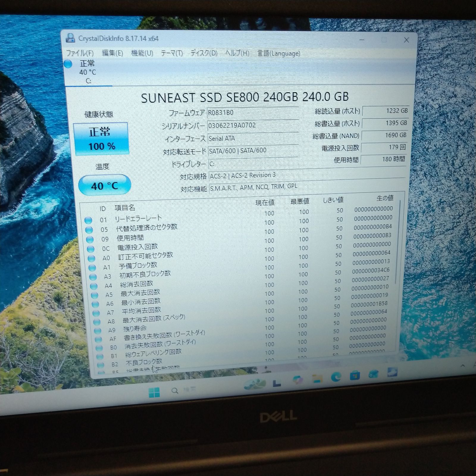Image resolution: width=476 pixels, height=476 pixels.
Task: Open the ファイル(F) menu
Action: tap(80, 53)
